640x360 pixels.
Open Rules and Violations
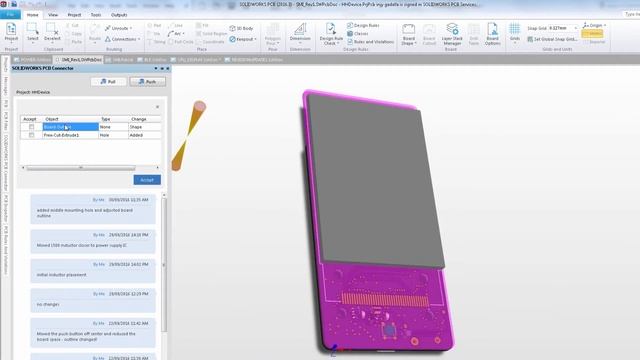(x=370, y=42)
